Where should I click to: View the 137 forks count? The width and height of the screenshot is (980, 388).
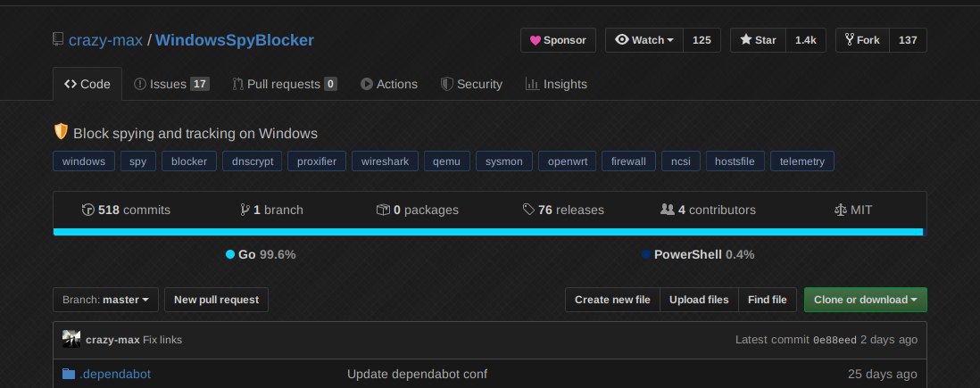click(908, 40)
